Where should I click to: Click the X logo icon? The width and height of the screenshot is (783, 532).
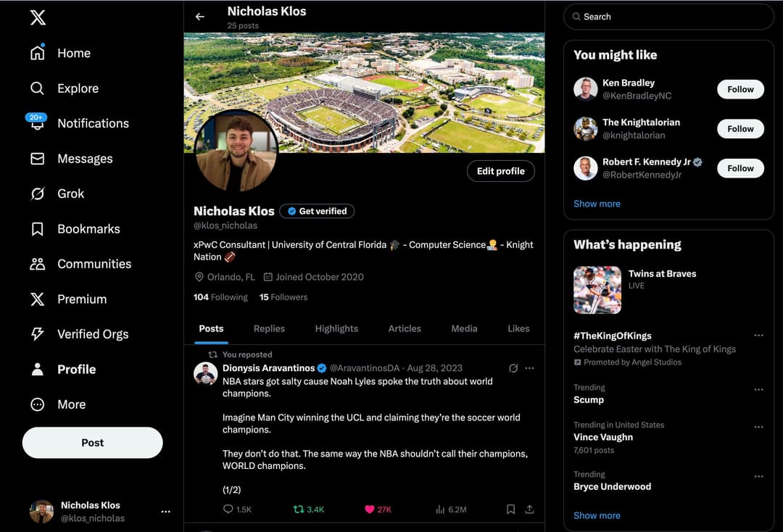38,17
